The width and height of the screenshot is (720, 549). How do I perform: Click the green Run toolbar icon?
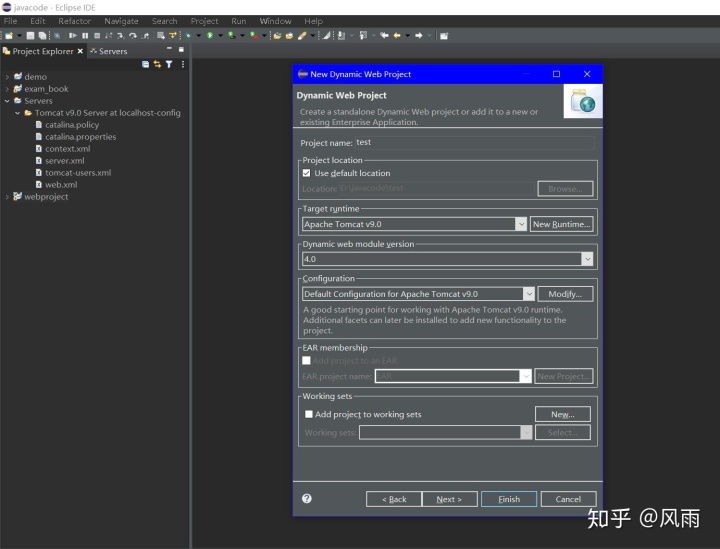click(x=210, y=35)
